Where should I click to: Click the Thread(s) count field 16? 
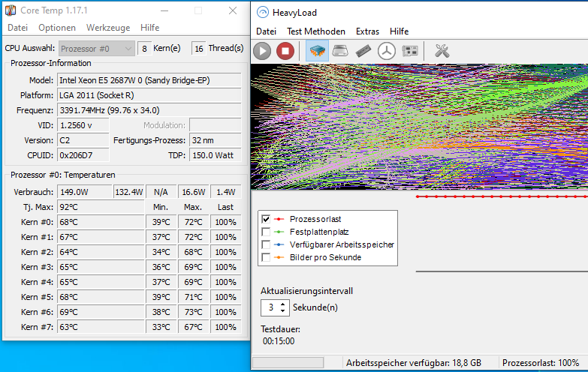pyautogui.click(x=199, y=49)
